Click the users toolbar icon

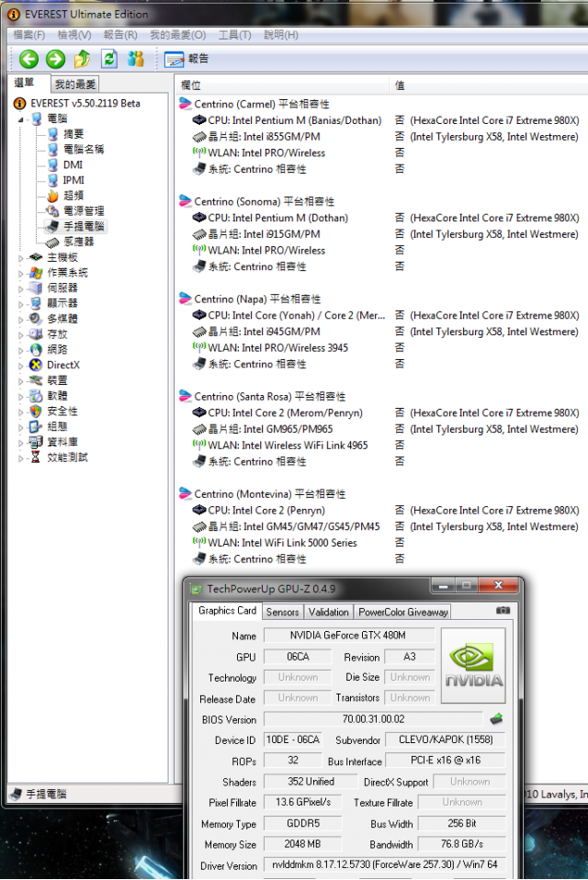click(x=136, y=59)
